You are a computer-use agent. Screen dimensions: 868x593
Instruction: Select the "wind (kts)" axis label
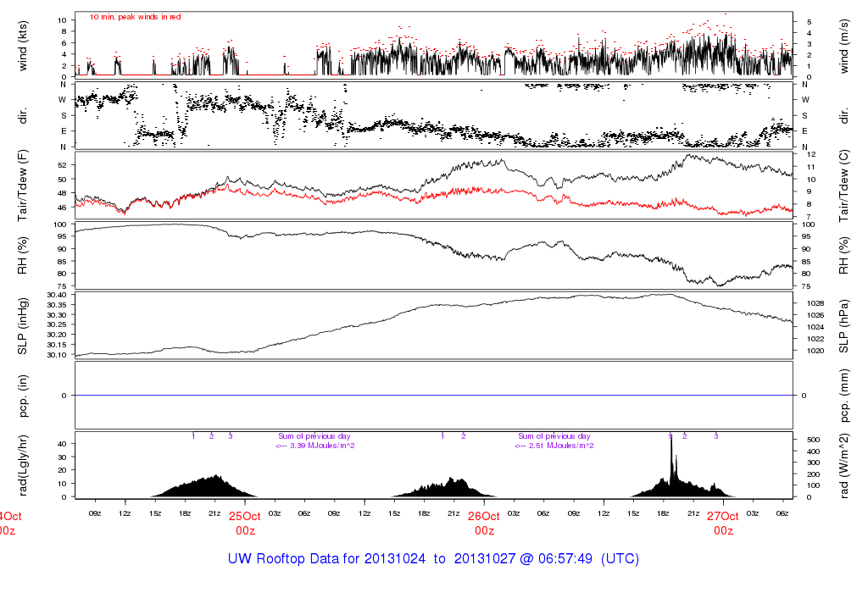coord(22,46)
